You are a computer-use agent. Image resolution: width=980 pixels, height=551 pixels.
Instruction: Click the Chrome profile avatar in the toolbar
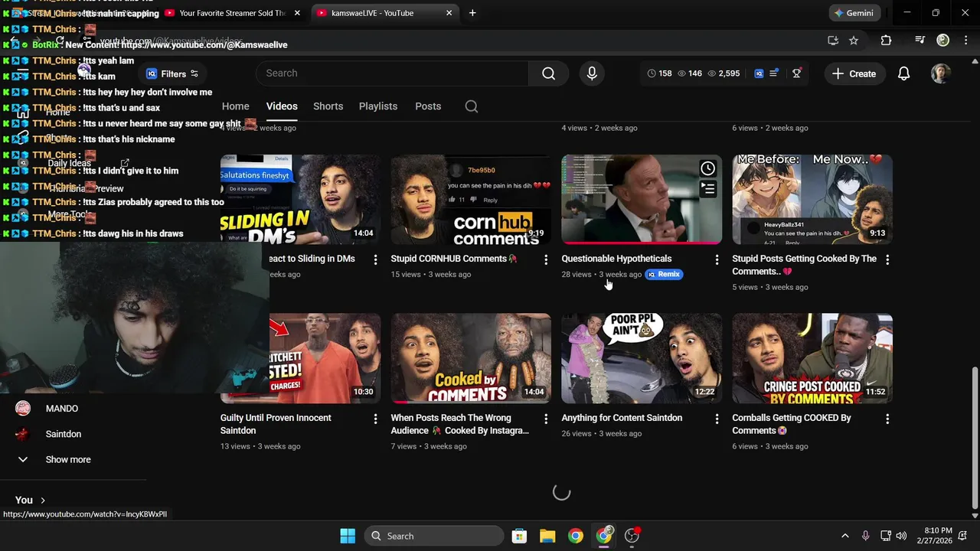pos(943,41)
